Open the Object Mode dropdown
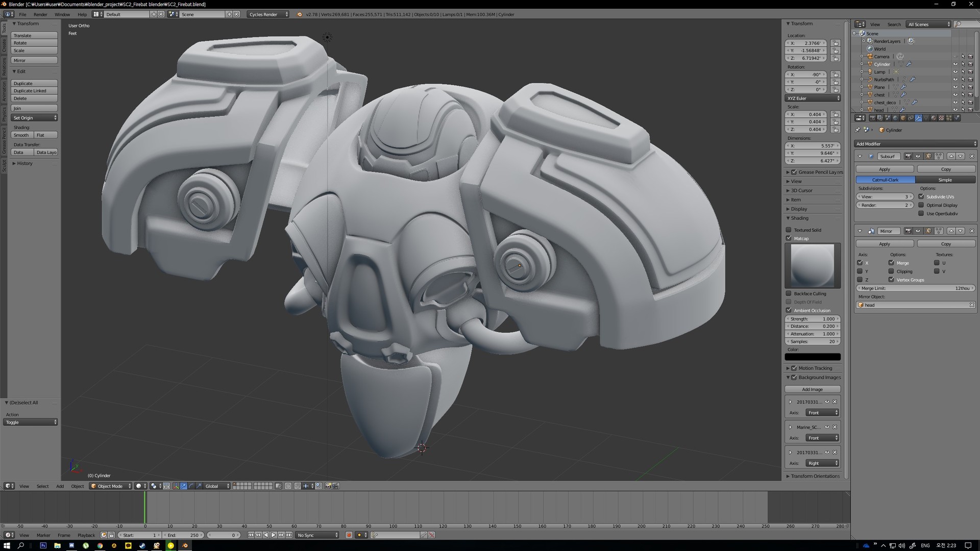This screenshot has height=551, width=980. (110, 486)
